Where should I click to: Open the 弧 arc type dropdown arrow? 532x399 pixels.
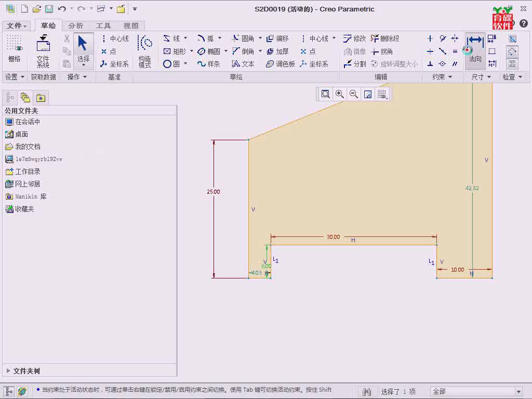coord(220,38)
